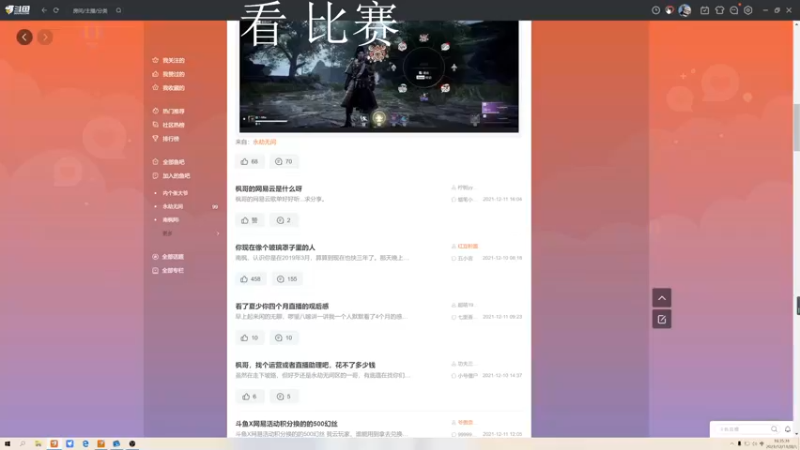The image size is (800, 450).
Task: Open the second sidebar item under 我关注的
Action: coord(169,74)
